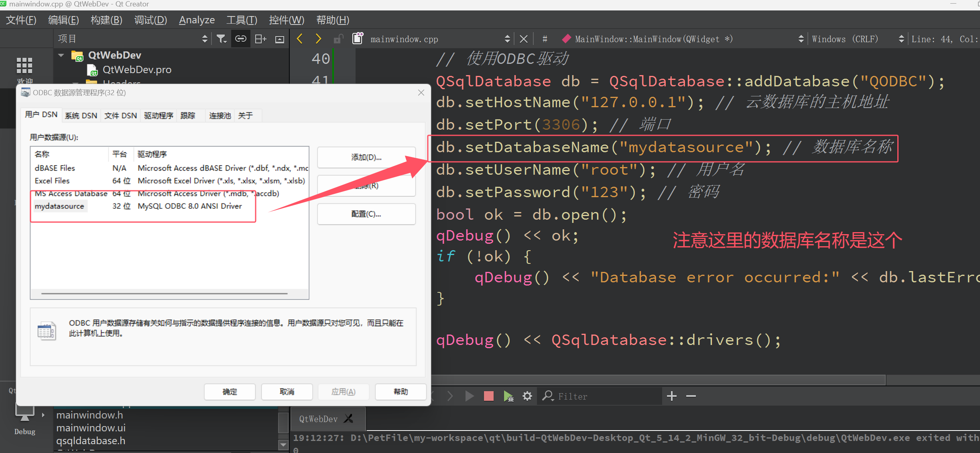The height and width of the screenshot is (453, 980).
Task: Switch to 连接池 tab
Action: [220, 116]
